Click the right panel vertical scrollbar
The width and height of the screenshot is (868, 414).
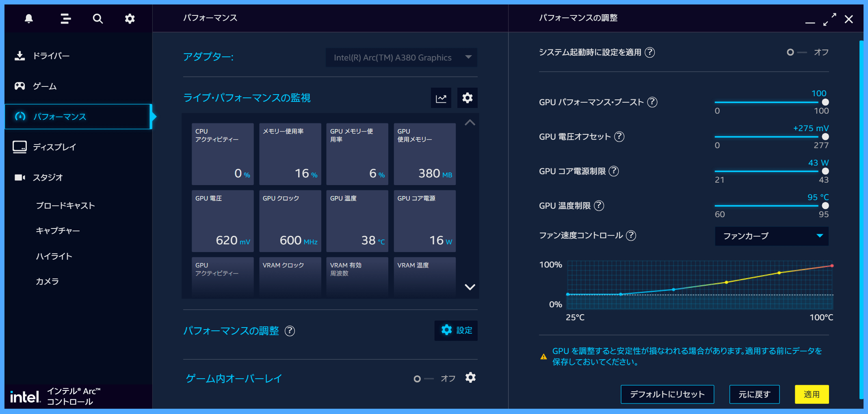(x=861, y=219)
